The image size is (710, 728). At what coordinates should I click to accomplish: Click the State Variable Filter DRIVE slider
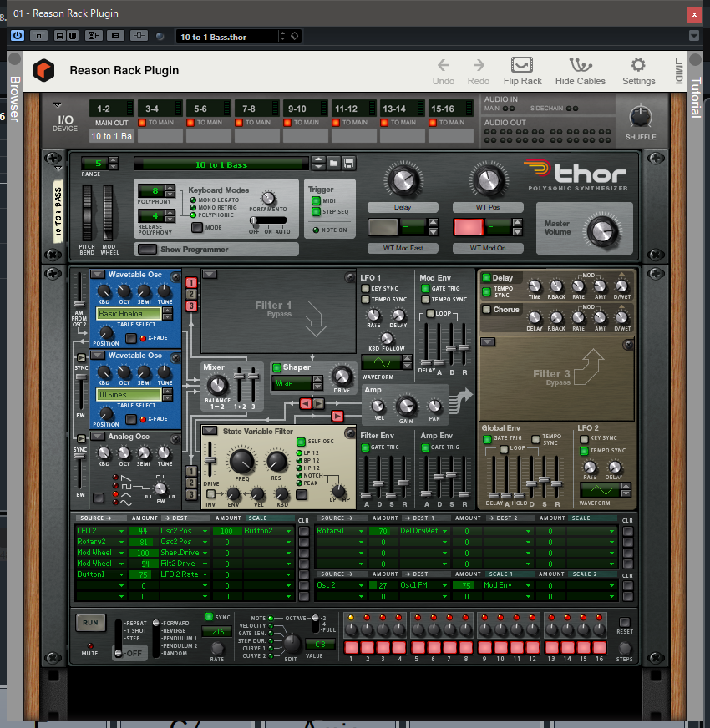click(210, 460)
